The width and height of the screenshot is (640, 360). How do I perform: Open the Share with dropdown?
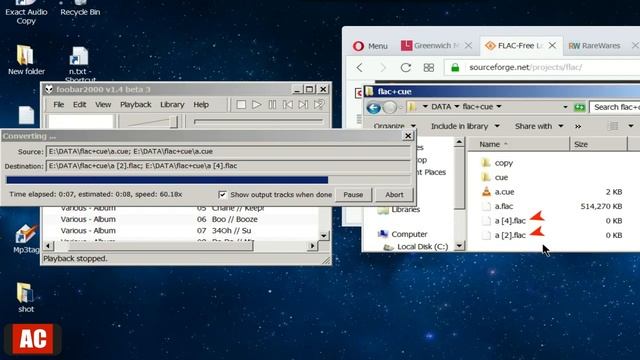[539, 127]
